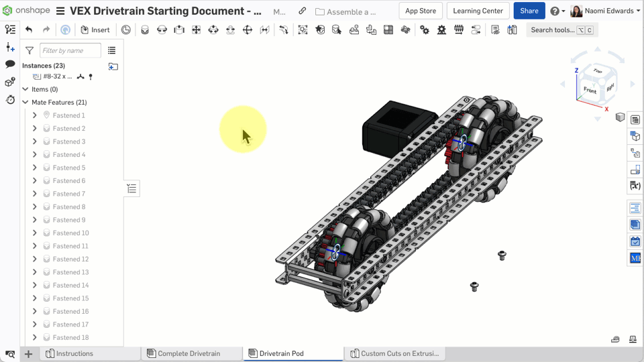
Task: Open the comments panel speech-bubble icon
Action: 10,64
